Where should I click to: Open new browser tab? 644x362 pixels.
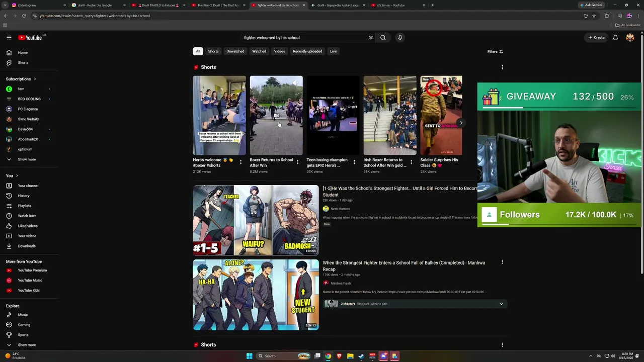tap(433, 5)
